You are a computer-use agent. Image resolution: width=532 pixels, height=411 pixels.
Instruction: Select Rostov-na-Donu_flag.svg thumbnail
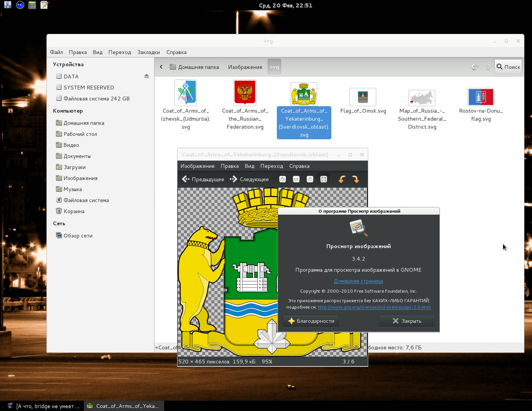(481, 97)
